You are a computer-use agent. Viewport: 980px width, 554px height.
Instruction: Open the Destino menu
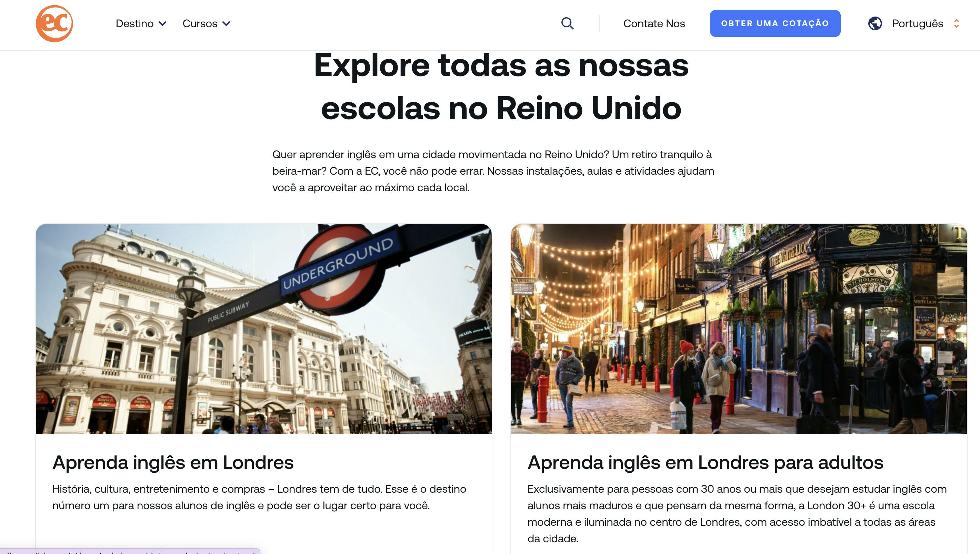tap(134, 23)
